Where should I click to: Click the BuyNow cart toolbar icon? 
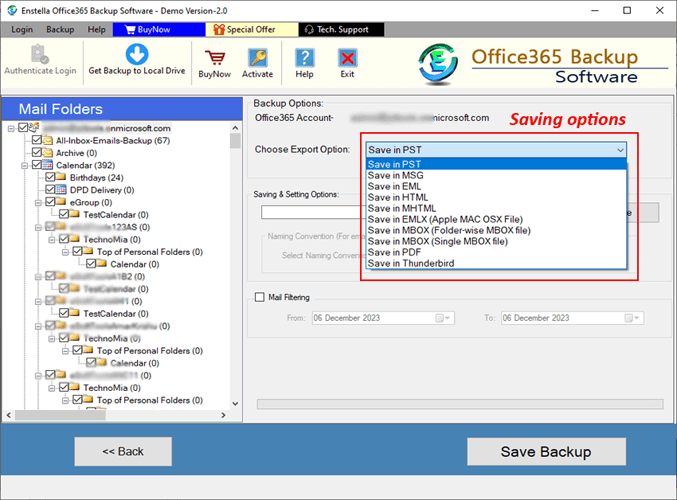pyautogui.click(x=215, y=58)
